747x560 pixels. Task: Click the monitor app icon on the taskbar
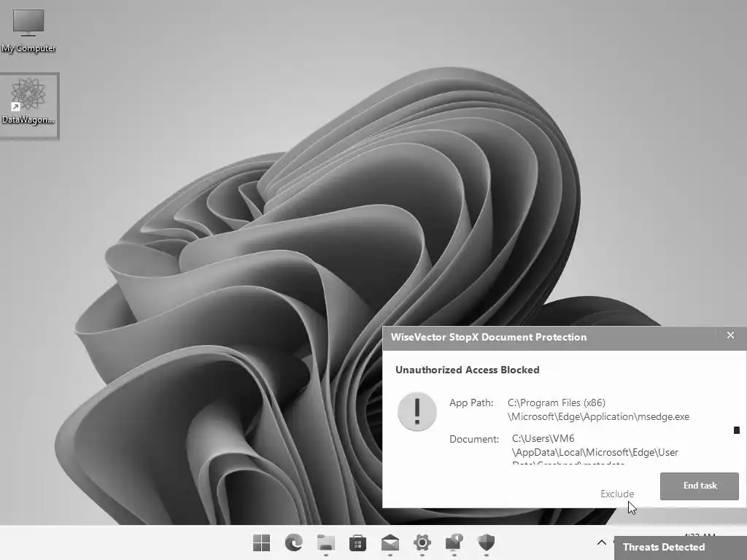(x=454, y=542)
